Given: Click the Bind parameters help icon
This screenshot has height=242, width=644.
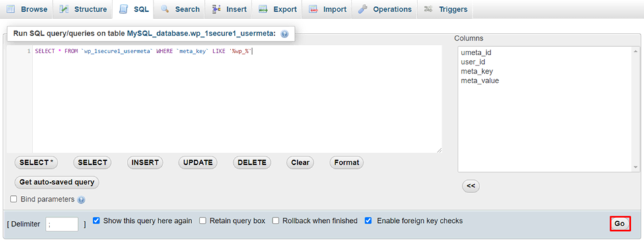Looking at the screenshot, I should (81, 200).
